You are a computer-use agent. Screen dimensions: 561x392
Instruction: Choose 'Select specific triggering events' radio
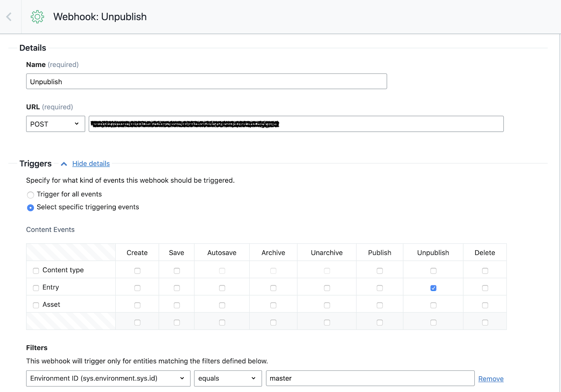coord(31,208)
